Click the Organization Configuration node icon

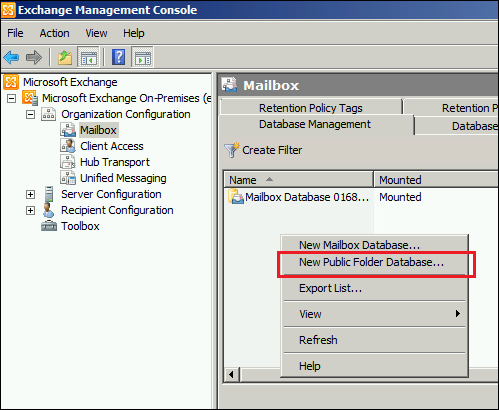coord(48,114)
